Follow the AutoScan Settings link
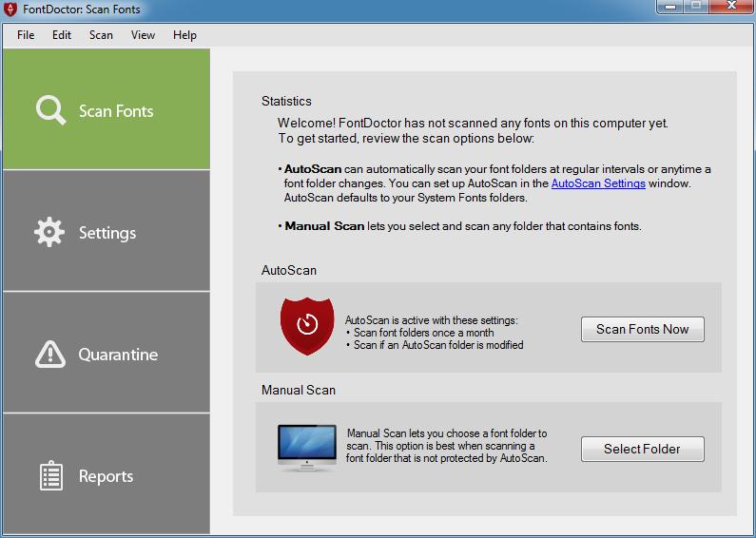756x538 pixels. click(x=598, y=183)
